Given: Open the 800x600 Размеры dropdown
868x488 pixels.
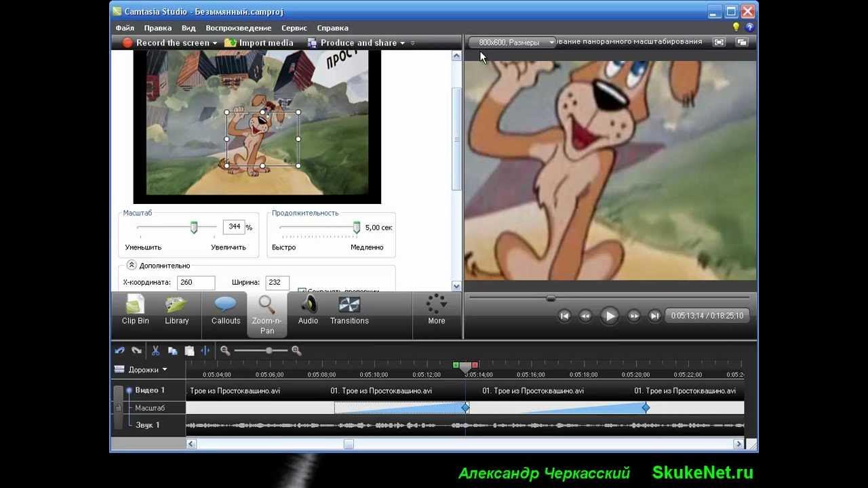Looking at the screenshot, I should tap(512, 42).
